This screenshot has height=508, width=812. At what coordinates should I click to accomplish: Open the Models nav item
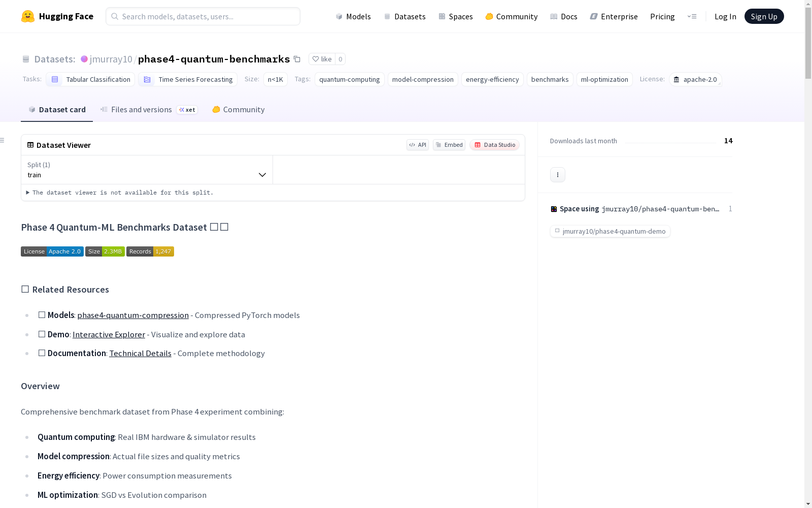click(353, 16)
